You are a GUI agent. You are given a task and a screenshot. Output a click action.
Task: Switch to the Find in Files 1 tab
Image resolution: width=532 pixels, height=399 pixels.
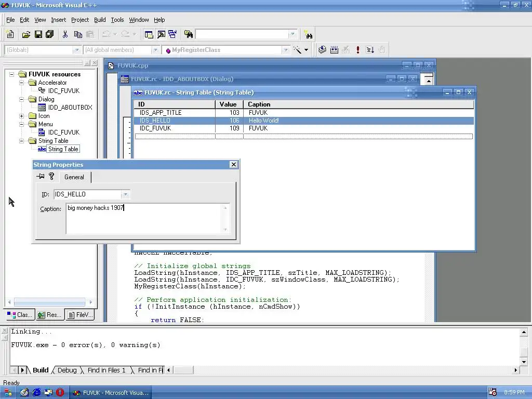[107, 370]
